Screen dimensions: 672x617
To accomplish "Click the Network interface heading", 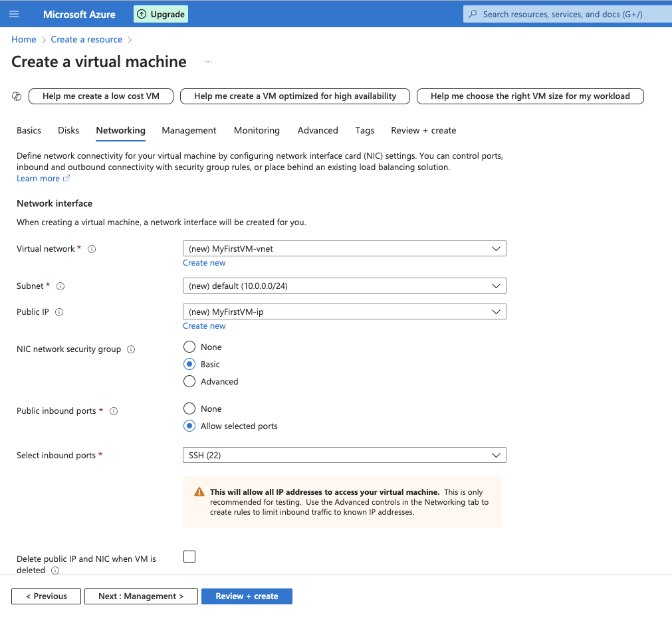I will point(55,203).
